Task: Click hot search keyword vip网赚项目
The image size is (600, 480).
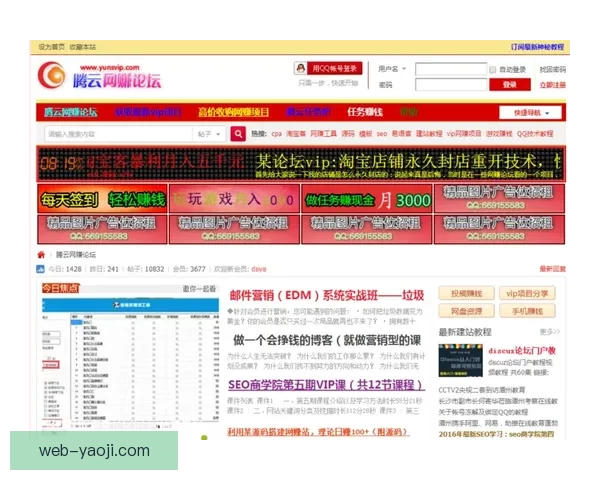Action: [464, 134]
